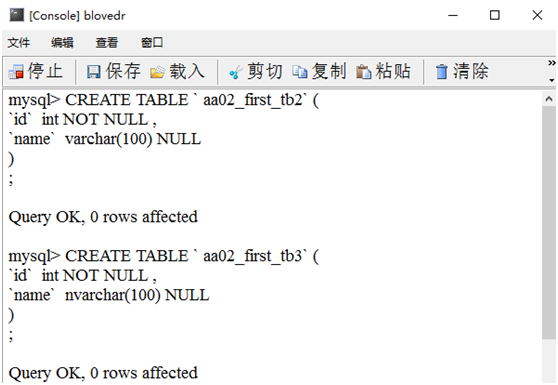Close the Console window
The height and width of the screenshot is (385, 558).
(x=537, y=15)
